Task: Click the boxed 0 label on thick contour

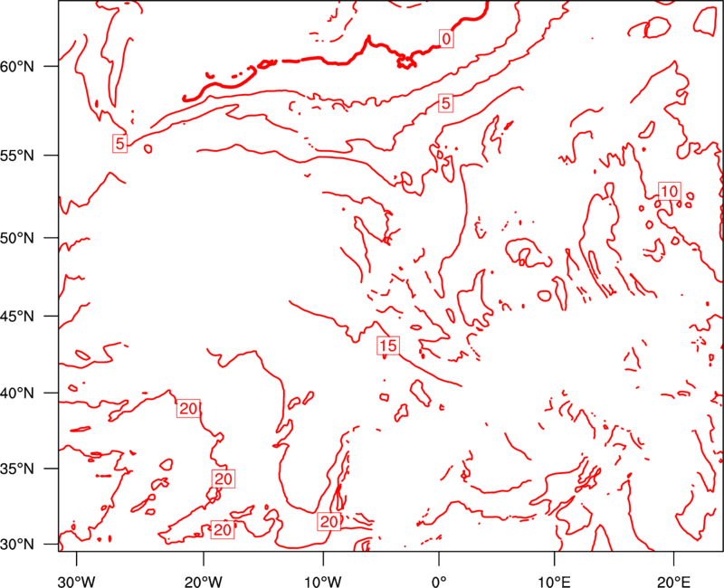Action: 445,39
